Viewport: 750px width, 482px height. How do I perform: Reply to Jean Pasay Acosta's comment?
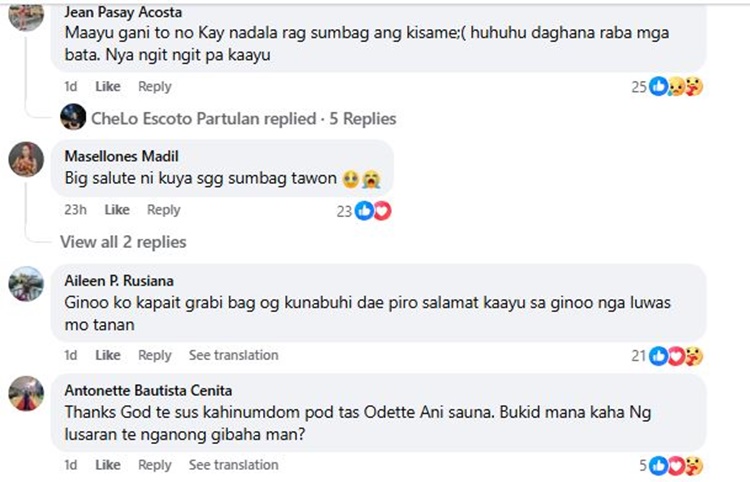[155, 86]
